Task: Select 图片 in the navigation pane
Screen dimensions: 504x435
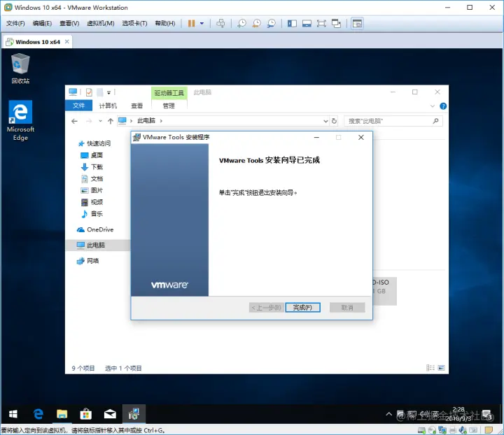Action: click(x=92, y=190)
